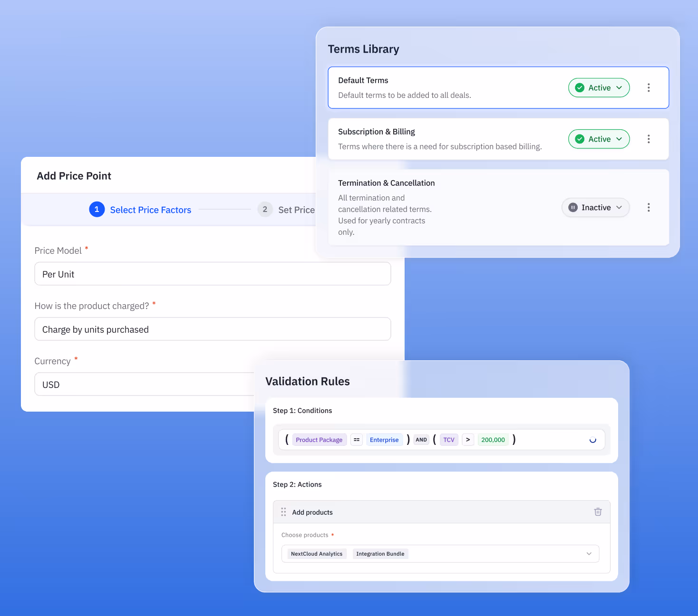Select the NextCloud Analytics product tag

tap(316, 553)
